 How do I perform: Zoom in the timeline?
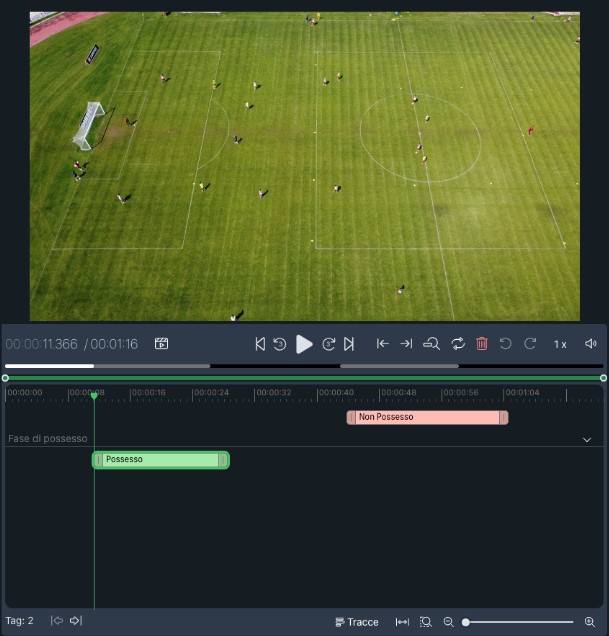[x=590, y=622]
